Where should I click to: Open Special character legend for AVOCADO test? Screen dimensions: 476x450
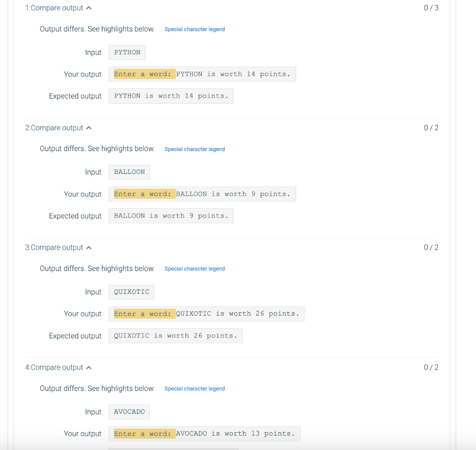point(194,389)
